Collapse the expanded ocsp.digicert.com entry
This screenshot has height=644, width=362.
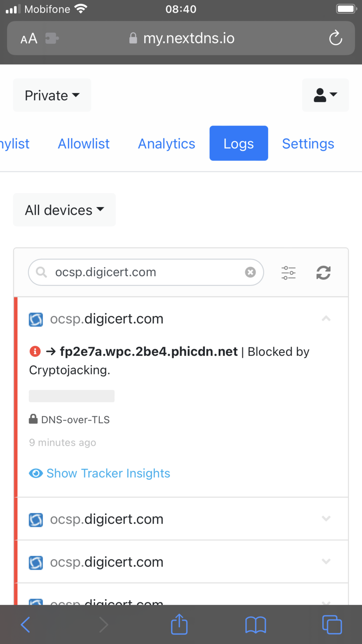pyautogui.click(x=326, y=318)
